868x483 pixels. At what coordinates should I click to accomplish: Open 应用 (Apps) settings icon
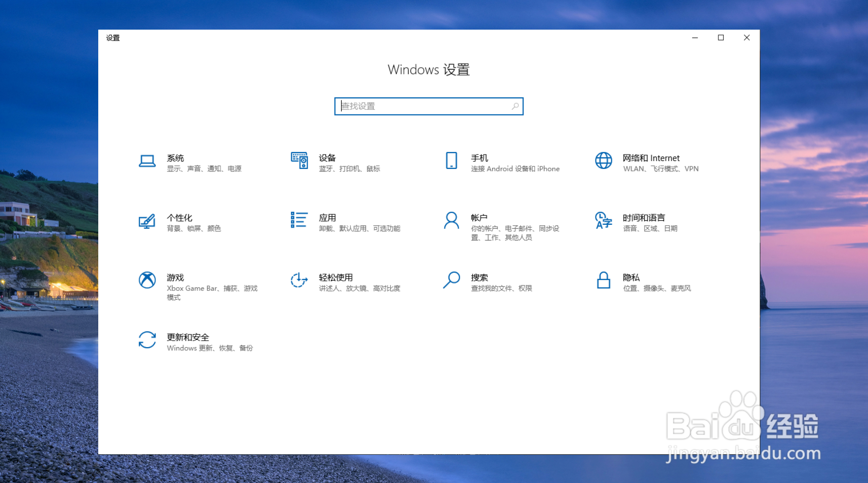[299, 220]
